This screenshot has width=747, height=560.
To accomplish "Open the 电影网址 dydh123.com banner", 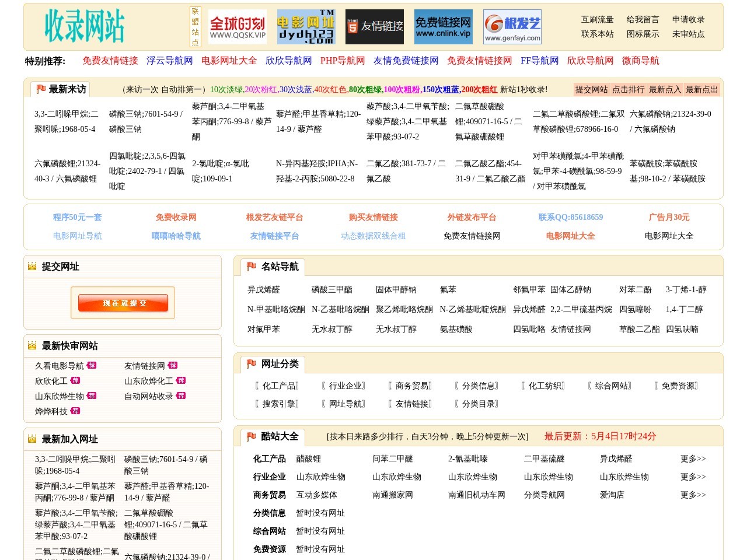I will pos(306,27).
